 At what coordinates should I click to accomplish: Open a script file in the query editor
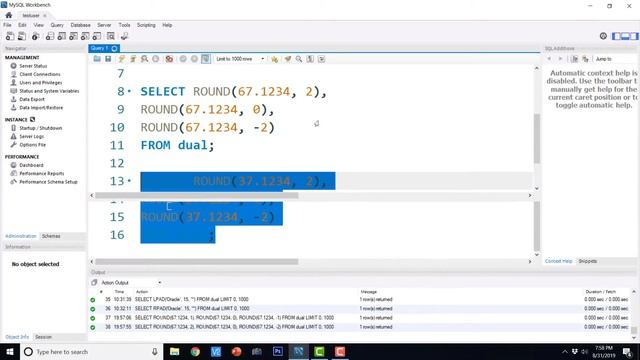(x=97, y=59)
